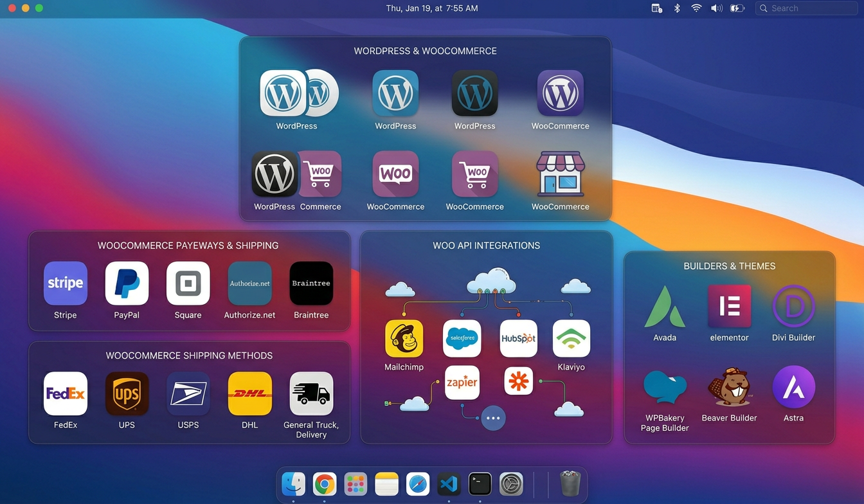The image size is (864, 504).
Task: Check the battery status icon
Action: 737,8
